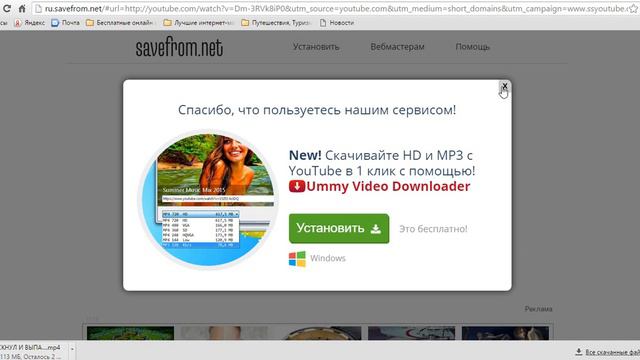This screenshot has height=360, width=640.
Task: Click the Это бесплатно! text
Action: click(x=433, y=229)
